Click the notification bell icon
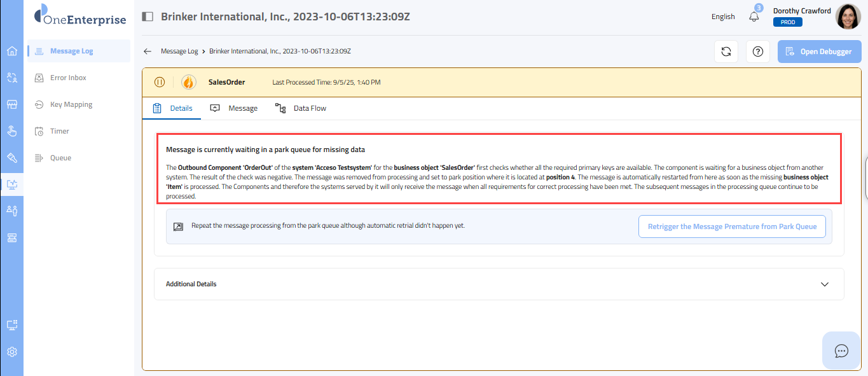The image size is (868, 376). pyautogui.click(x=754, y=17)
